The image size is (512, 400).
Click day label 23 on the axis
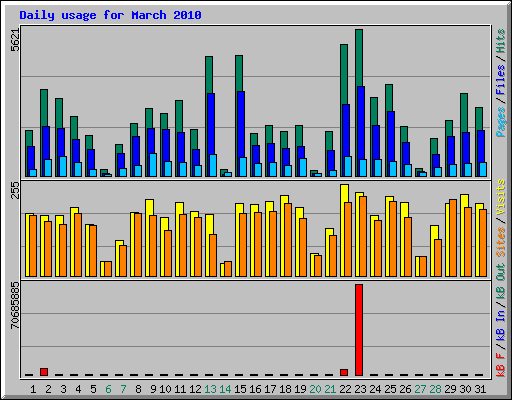361,389
